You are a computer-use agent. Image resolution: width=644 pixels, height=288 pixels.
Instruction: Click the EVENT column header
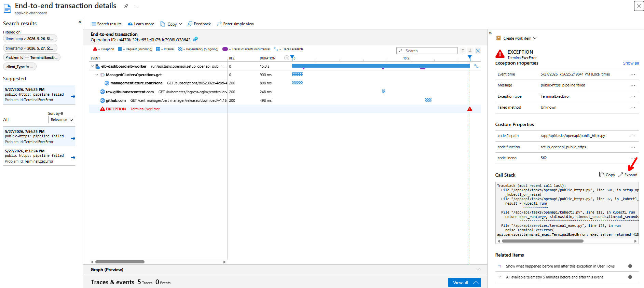click(95, 58)
